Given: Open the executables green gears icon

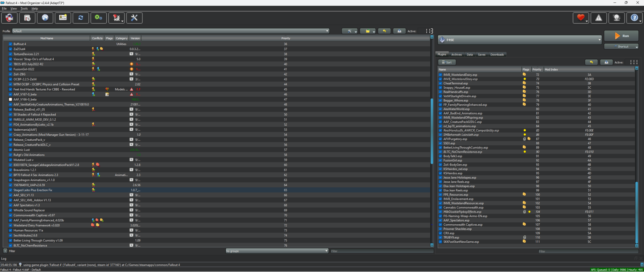Looking at the screenshot, I should click(98, 18).
